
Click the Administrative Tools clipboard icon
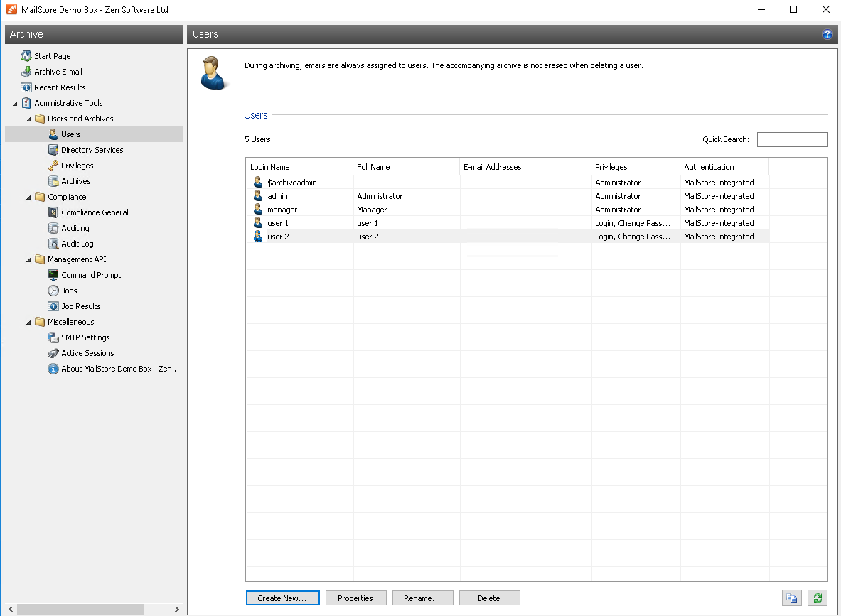[x=26, y=103]
